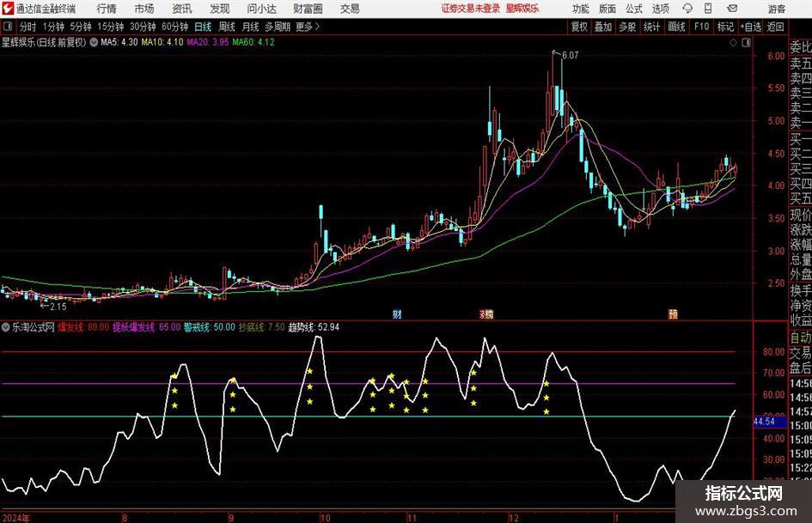Open the 版面 menu
This screenshot has height=523, width=812.
(607, 9)
